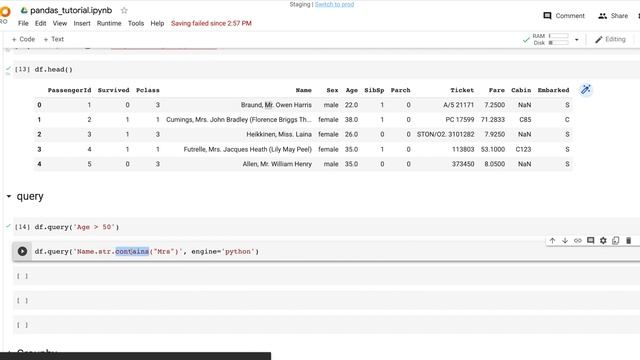640x360 pixels.
Task: Click 'Braund, Mr. Owen Harris' name cell
Action: click(x=276, y=105)
